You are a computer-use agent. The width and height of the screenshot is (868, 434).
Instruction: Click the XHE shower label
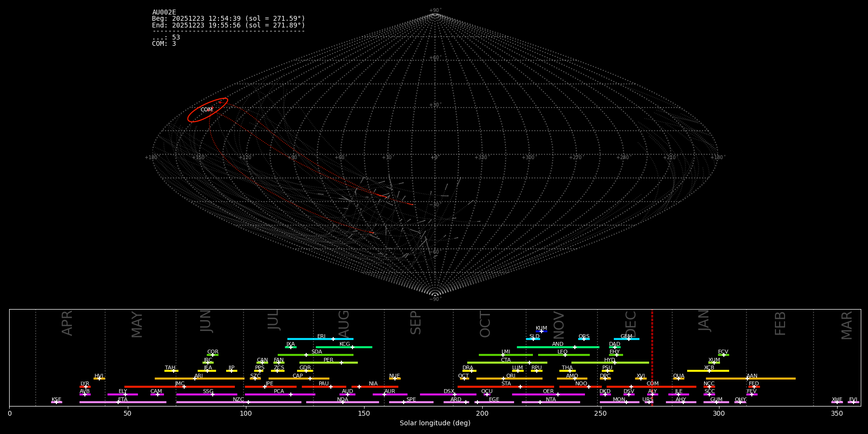[x=837, y=400]
